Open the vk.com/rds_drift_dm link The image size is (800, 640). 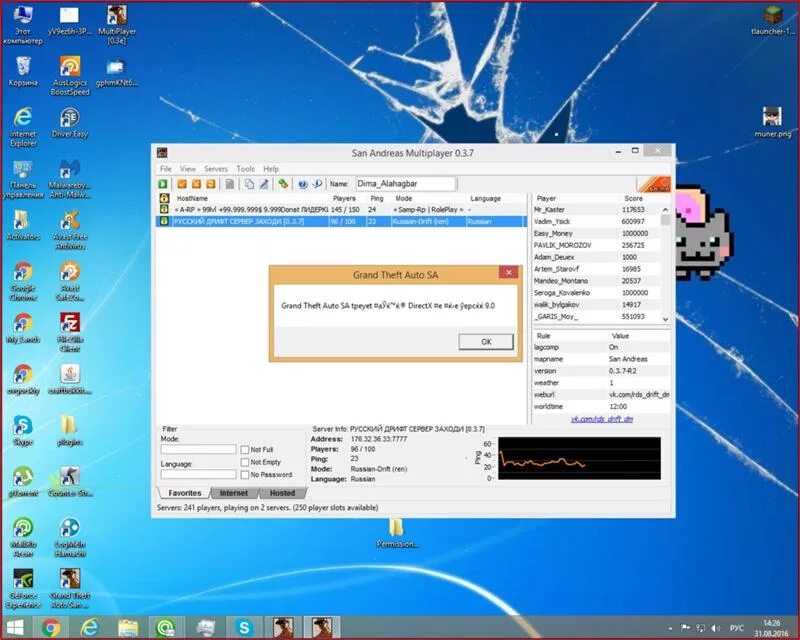(x=602, y=419)
